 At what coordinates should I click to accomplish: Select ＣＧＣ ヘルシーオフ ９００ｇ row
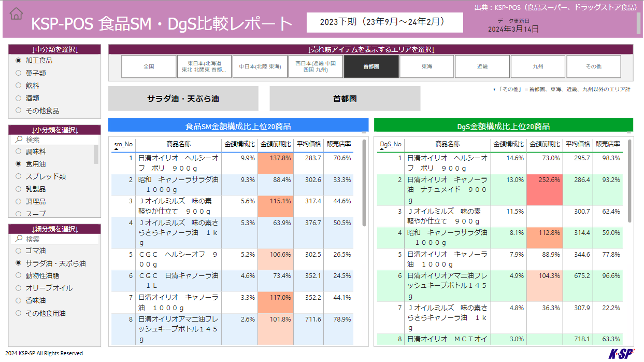232,259
